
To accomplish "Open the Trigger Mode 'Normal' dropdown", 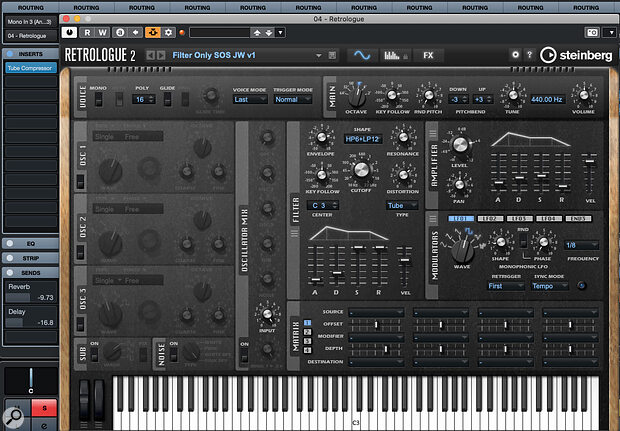I will tap(293, 100).
